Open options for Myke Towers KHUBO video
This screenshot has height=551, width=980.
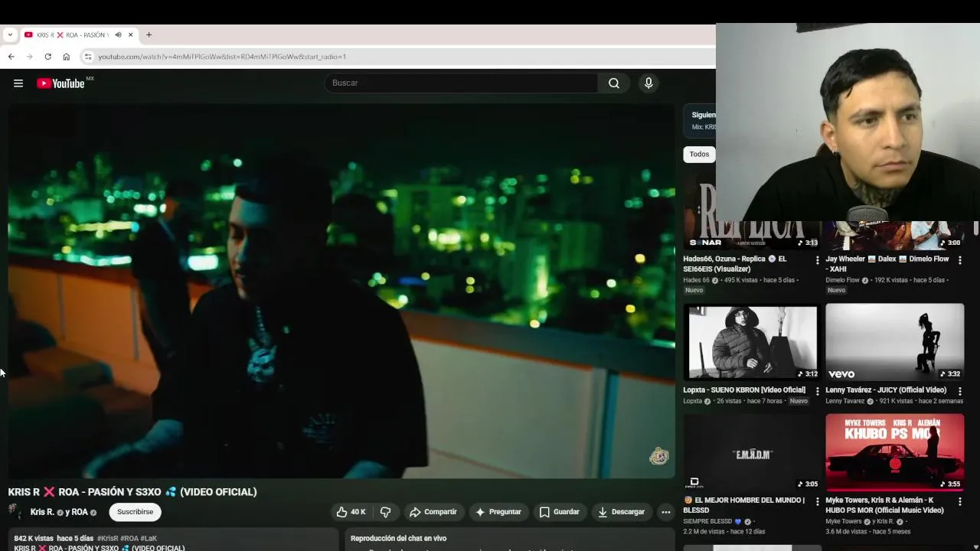959,501
